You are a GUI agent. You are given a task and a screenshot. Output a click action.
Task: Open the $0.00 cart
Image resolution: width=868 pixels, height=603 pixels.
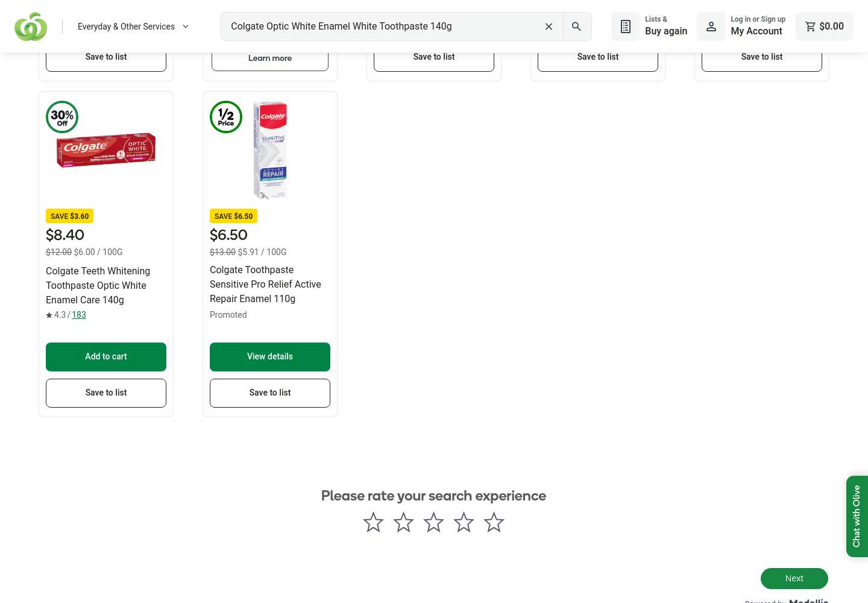click(824, 27)
